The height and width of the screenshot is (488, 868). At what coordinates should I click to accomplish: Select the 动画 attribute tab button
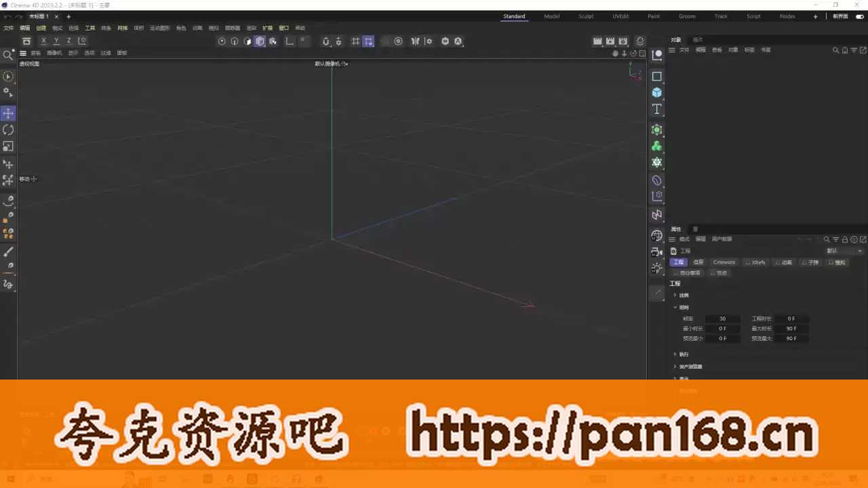(783, 262)
